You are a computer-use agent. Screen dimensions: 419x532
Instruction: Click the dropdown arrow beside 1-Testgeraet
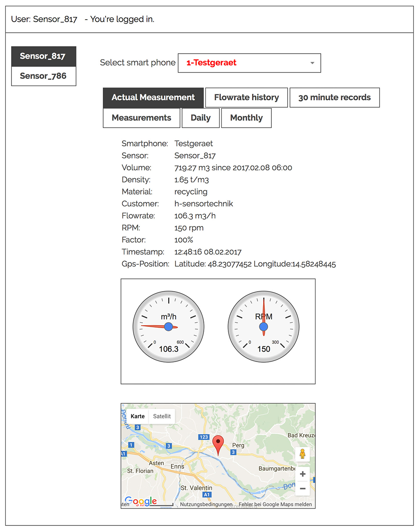pyautogui.click(x=312, y=63)
